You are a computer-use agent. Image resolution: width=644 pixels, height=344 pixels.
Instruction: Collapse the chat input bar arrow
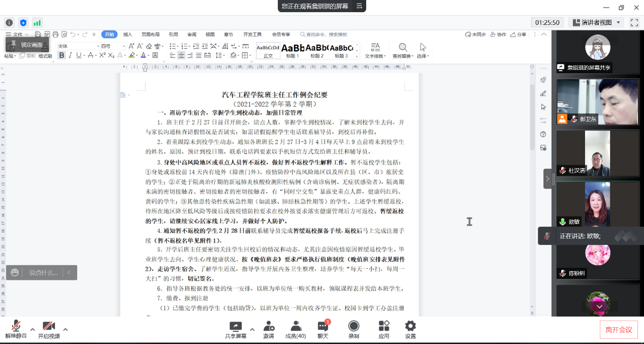pyautogui.click(x=69, y=273)
